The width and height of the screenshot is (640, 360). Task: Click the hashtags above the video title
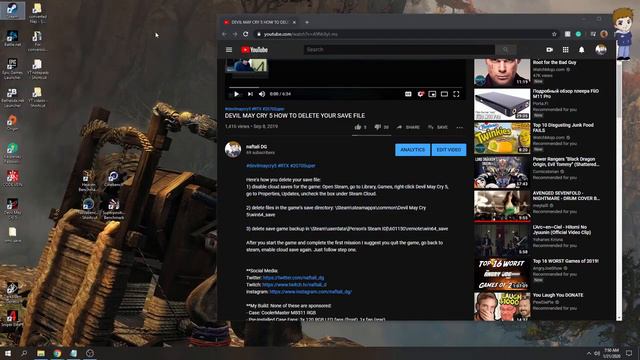point(255,109)
